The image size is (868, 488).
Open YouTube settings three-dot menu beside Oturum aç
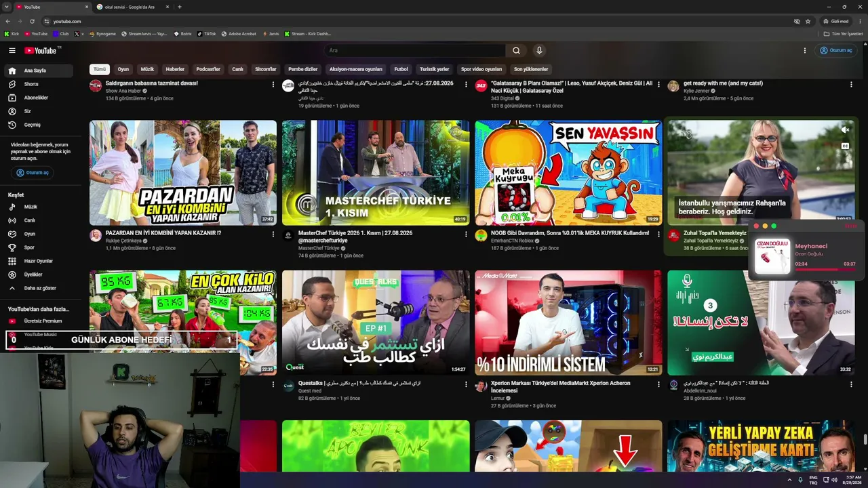(805, 50)
